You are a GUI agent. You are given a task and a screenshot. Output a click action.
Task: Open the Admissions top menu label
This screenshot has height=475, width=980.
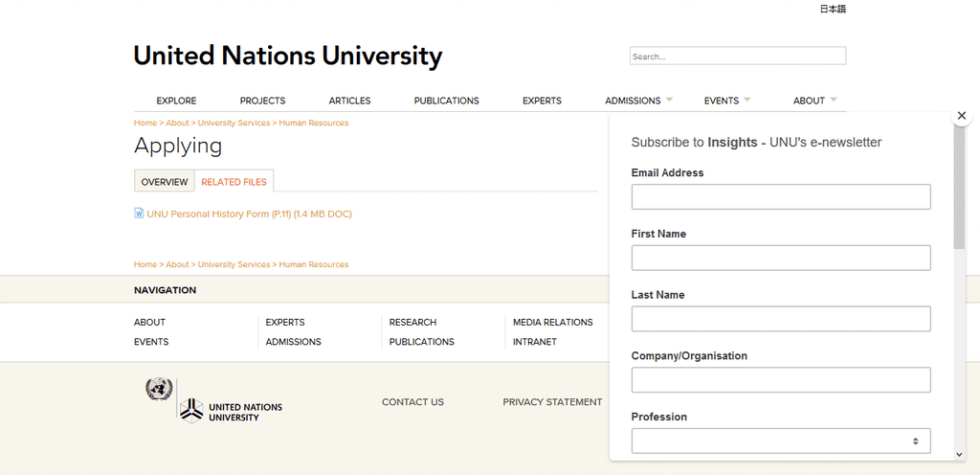(633, 101)
